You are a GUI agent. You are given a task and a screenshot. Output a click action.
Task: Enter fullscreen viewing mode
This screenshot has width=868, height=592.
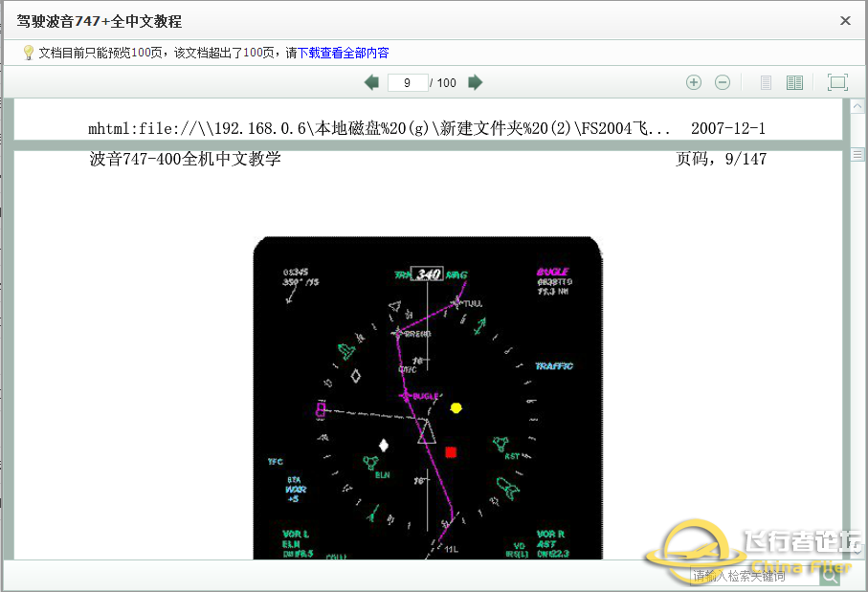pyautogui.click(x=837, y=82)
